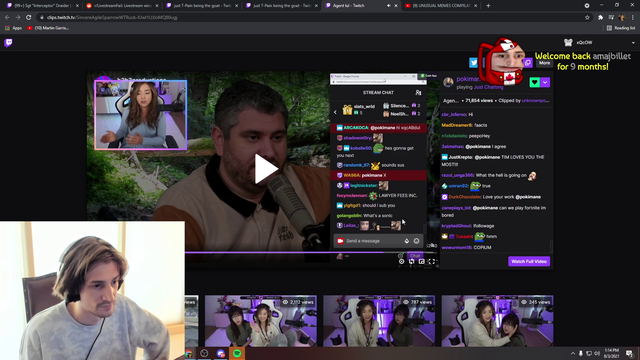Screen dimensions: 640x360
Task: Click the Watch Full Video button
Action: pyautogui.click(x=529, y=261)
